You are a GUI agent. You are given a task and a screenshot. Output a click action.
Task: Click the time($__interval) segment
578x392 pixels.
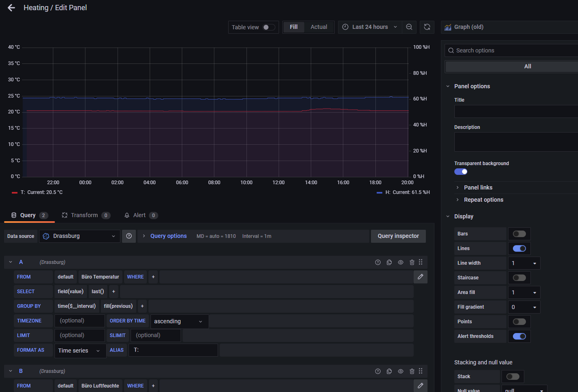pyautogui.click(x=76, y=306)
